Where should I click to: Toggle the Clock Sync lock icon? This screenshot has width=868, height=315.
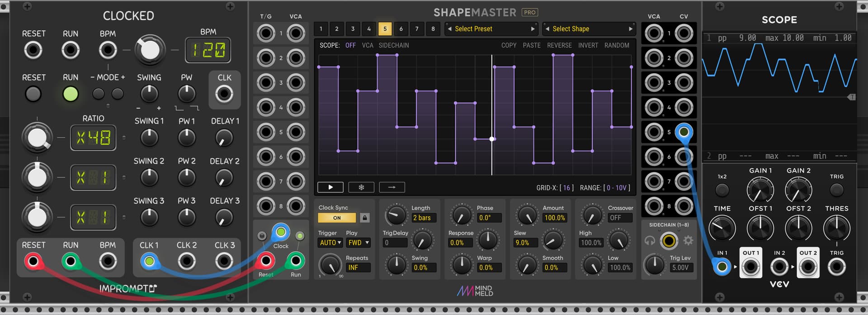pos(365,218)
